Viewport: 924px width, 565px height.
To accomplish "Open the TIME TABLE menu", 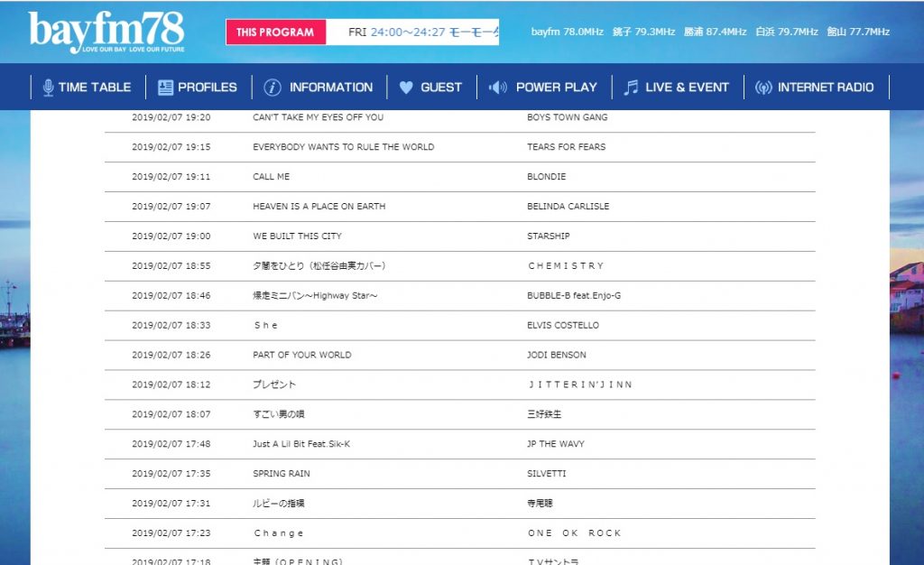I will [x=94, y=88].
